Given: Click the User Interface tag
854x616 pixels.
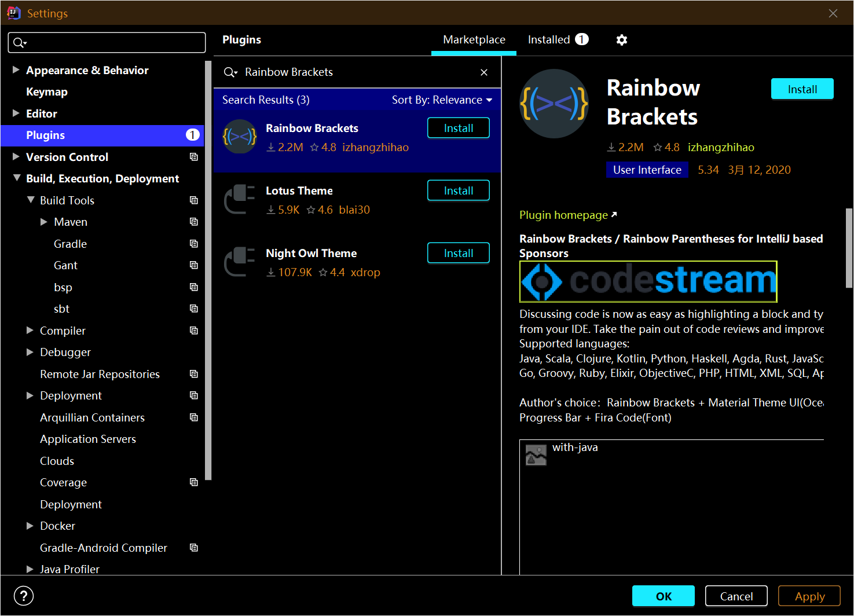Looking at the screenshot, I should click(647, 170).
